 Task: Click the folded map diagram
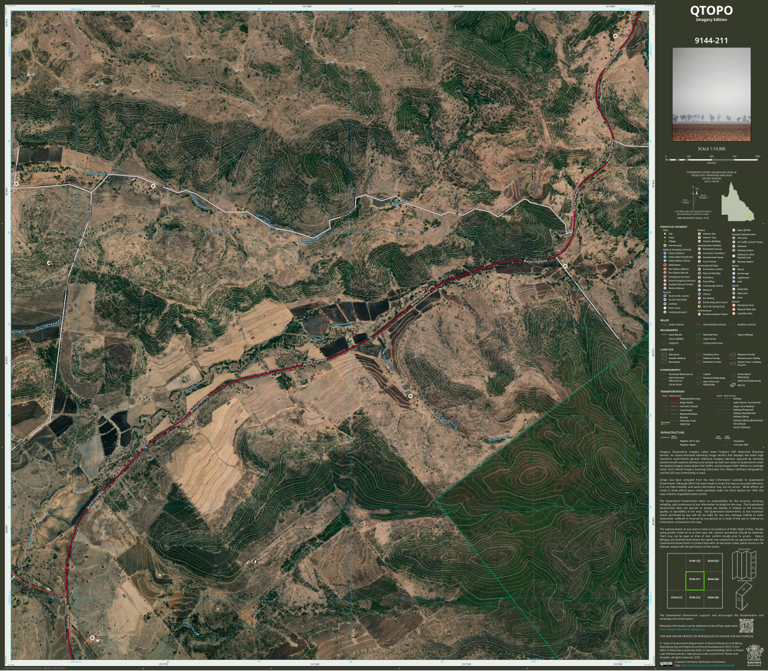(744, 580)
